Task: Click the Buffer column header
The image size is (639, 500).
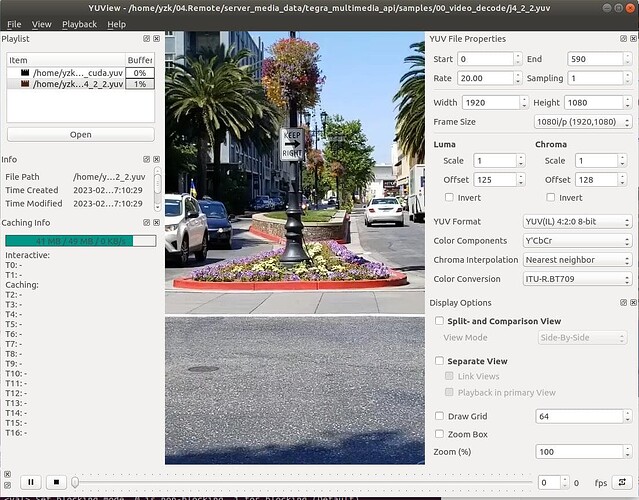Action: pyautogui.click(x=140, y=60)
